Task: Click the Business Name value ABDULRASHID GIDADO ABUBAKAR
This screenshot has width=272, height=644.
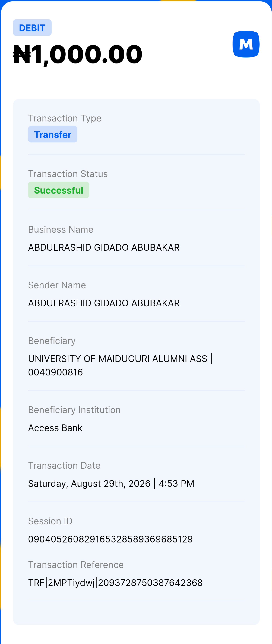Action: [x=104, y=247]
